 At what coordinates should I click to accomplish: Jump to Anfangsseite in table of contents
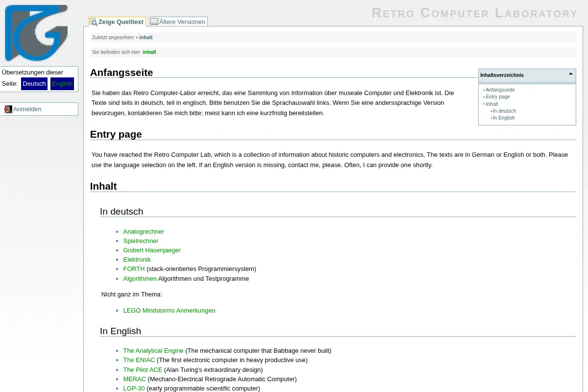[500, 90]
